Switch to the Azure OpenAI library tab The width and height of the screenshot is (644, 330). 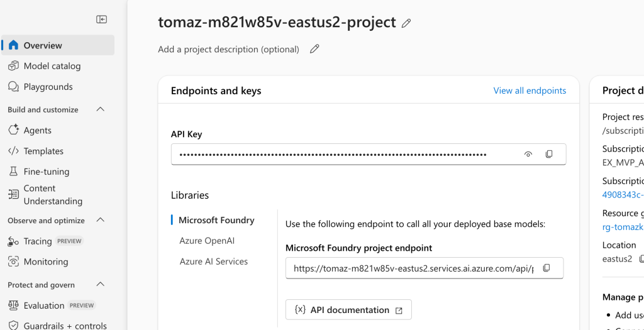[x=207, y=241]
